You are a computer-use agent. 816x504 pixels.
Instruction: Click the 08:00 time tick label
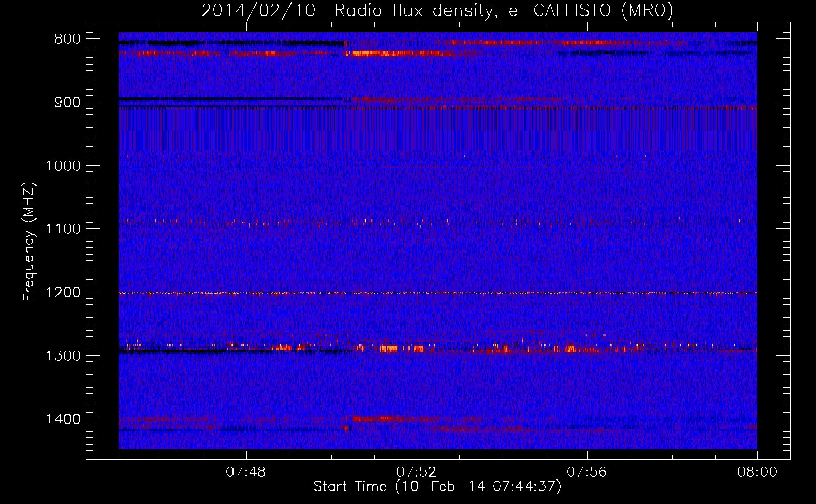click(757, 472)
